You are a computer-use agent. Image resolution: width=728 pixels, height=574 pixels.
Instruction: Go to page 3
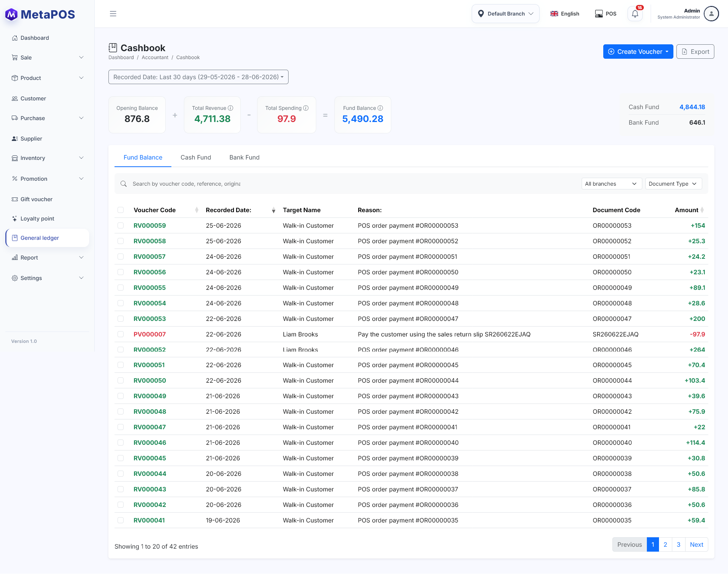point(679,544)
